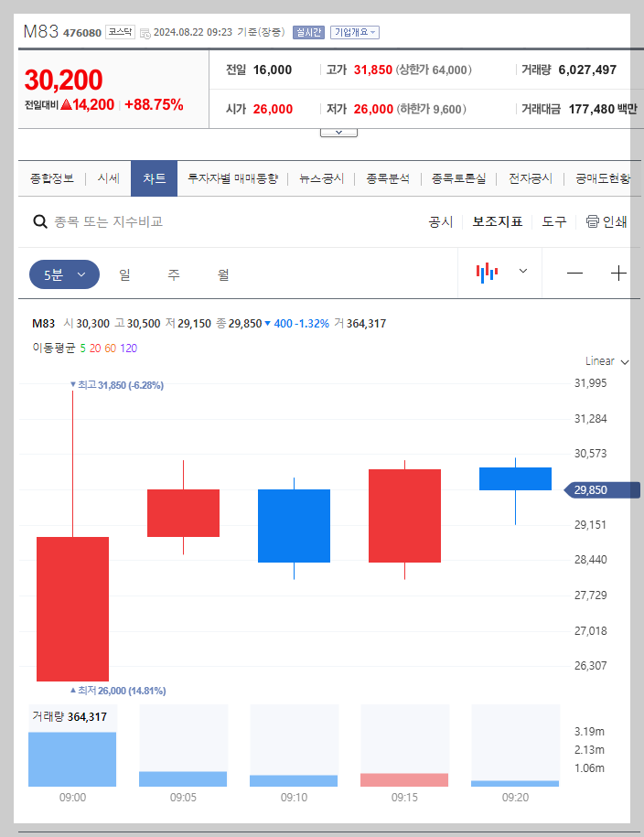This screenshot has height=837, width=644.
Task: Click the 09:15 pink volume bar
Action: click(404, 780)
